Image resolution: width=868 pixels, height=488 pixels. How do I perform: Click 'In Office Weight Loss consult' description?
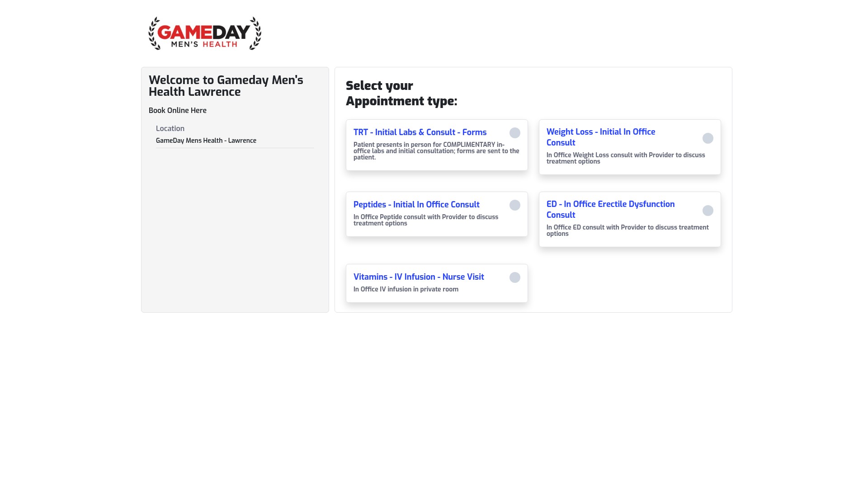click(626, 158)
